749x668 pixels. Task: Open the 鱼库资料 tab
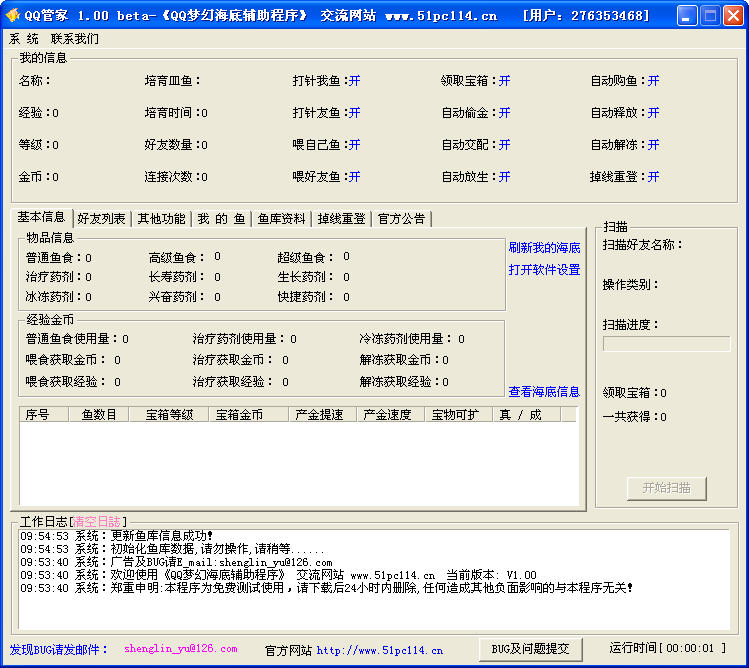point(281,219)
